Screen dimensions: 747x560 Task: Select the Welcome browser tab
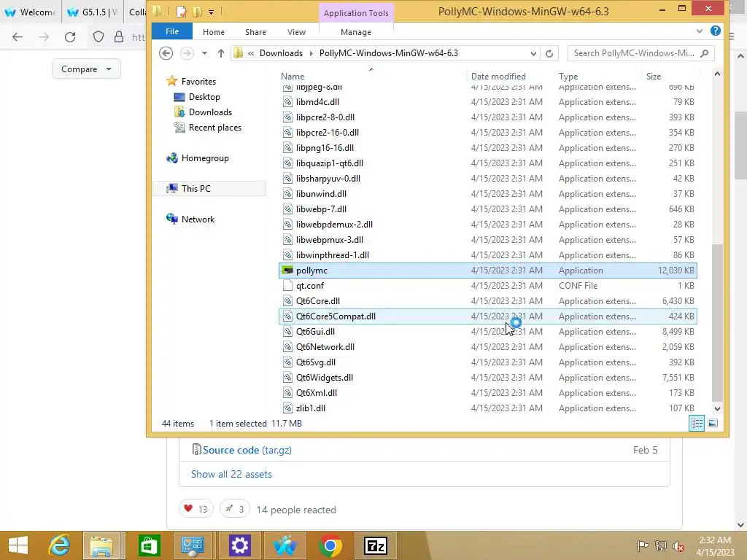(30, 12)
